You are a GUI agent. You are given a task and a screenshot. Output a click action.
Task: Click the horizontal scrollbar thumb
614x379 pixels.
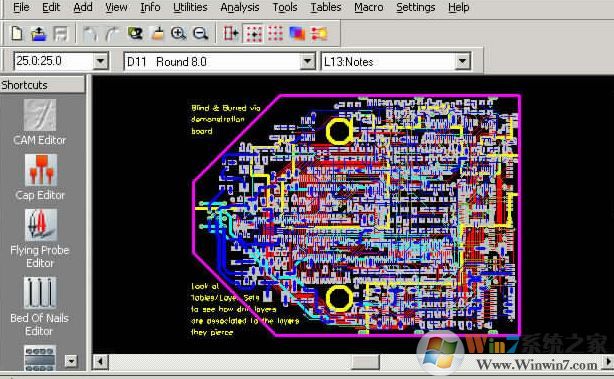[365, 361]
